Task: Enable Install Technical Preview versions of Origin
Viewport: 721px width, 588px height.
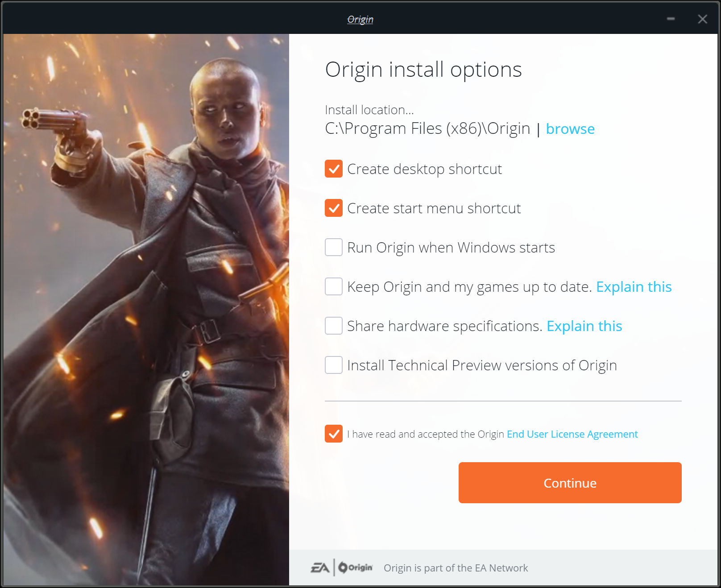Action: click(x=334, y=365)
